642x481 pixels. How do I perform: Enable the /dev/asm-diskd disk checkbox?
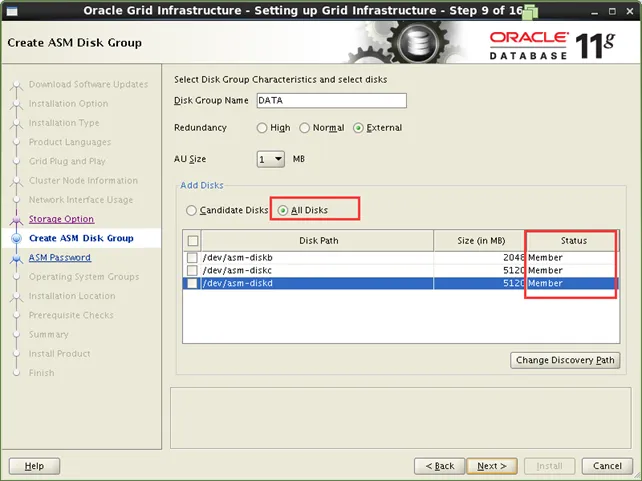192,284
